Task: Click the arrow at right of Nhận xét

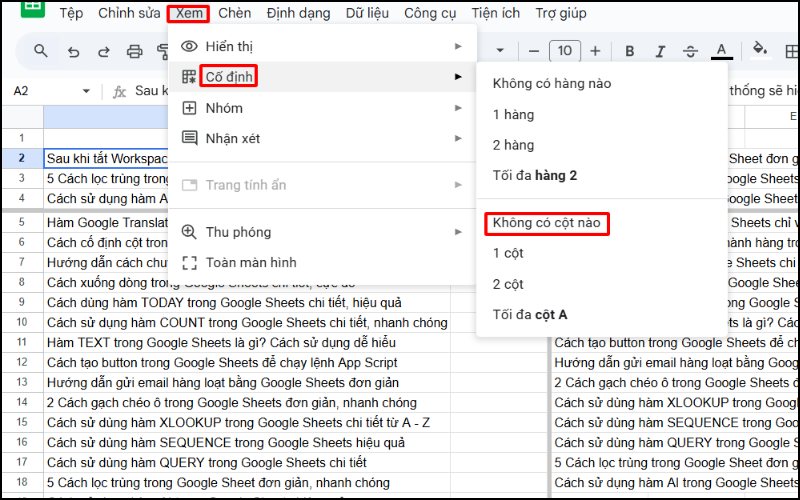Action: [458, 138]
